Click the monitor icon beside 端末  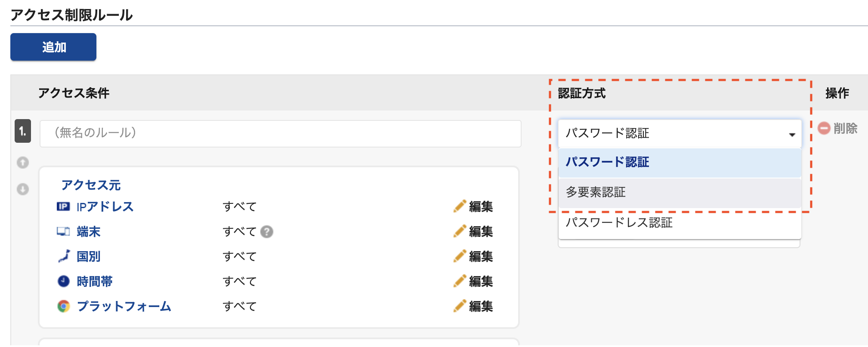[x=63, y=231]
